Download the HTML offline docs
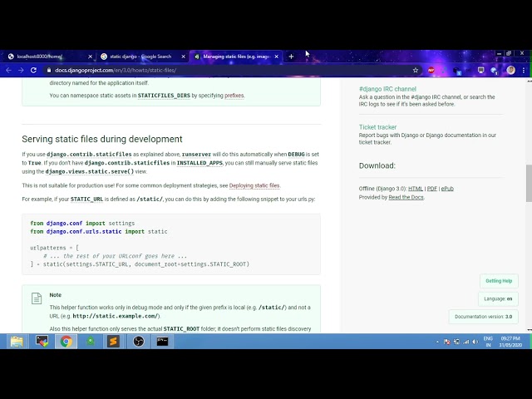This screenshot has width=532, height=399. point(416,189)
